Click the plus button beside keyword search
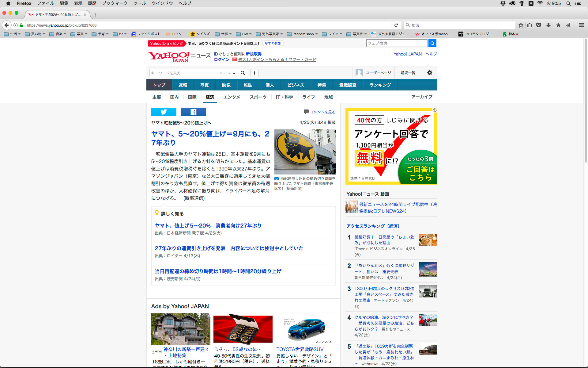 click(x=254, y=73)
